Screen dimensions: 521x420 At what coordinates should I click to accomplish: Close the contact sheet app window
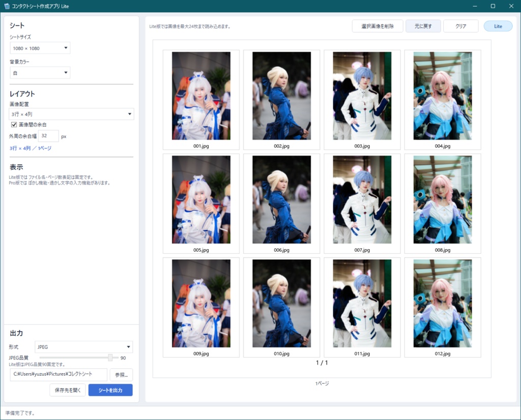click(511, 6)
